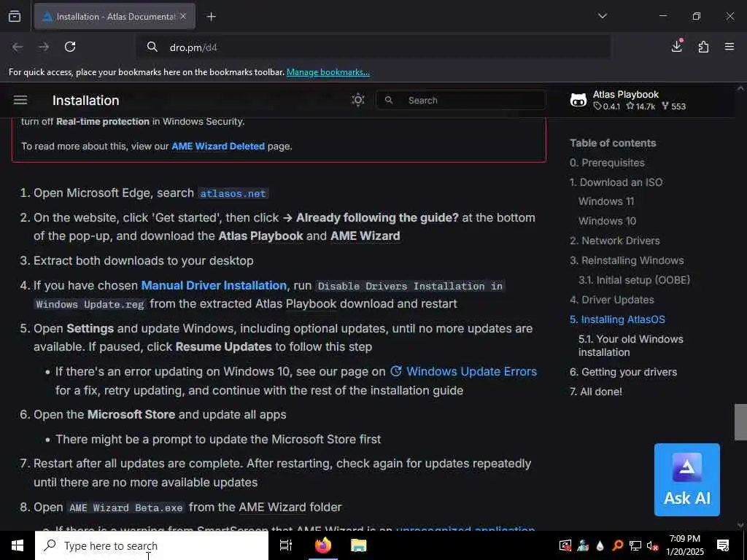Follow the Manual Driver Installation link
The height and width of the screenshot is (560, 747).
214,285
